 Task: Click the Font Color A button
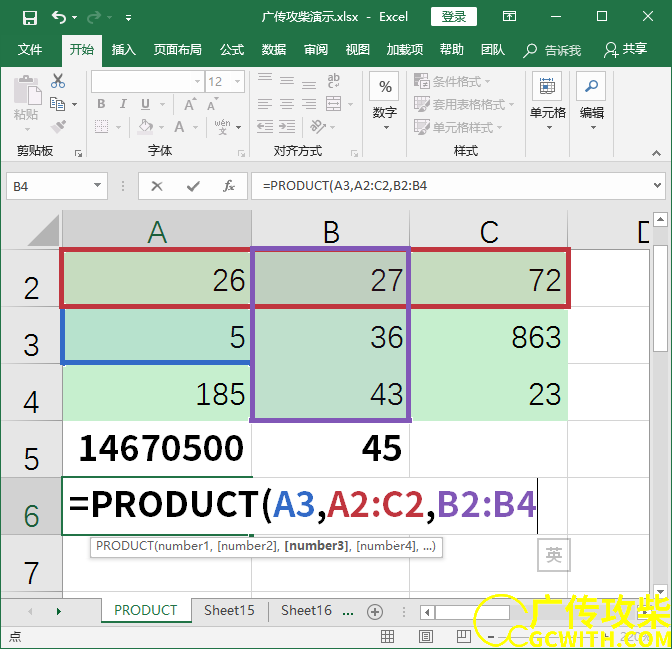click(179, 127)
